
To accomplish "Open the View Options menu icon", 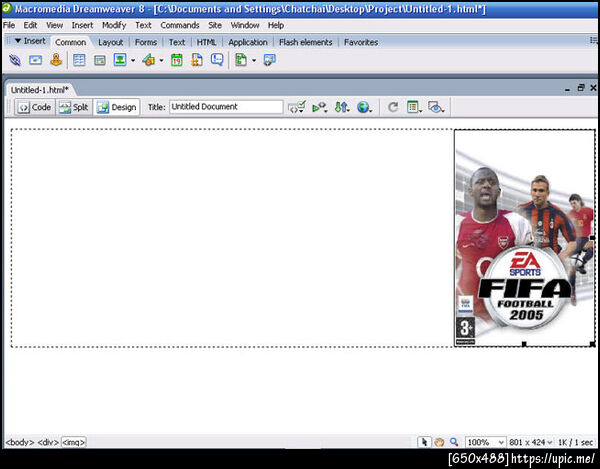I will click(414, 107).
